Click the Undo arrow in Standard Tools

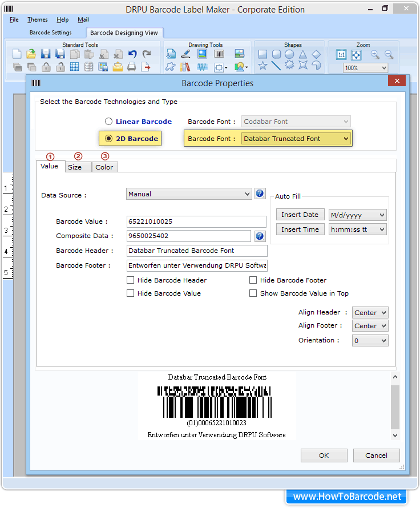(132, 54)
